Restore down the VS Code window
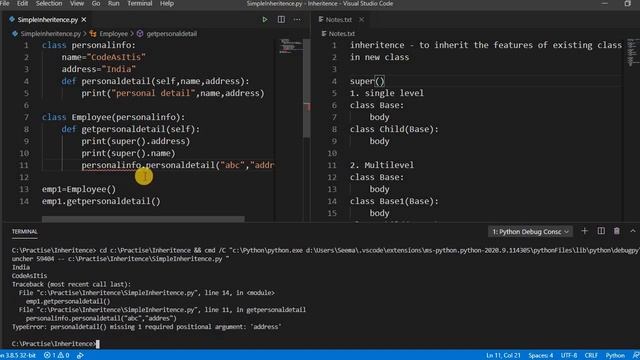The width and height of the screenshot is (640, 360). pyautogui.click(x=627, y=4)
